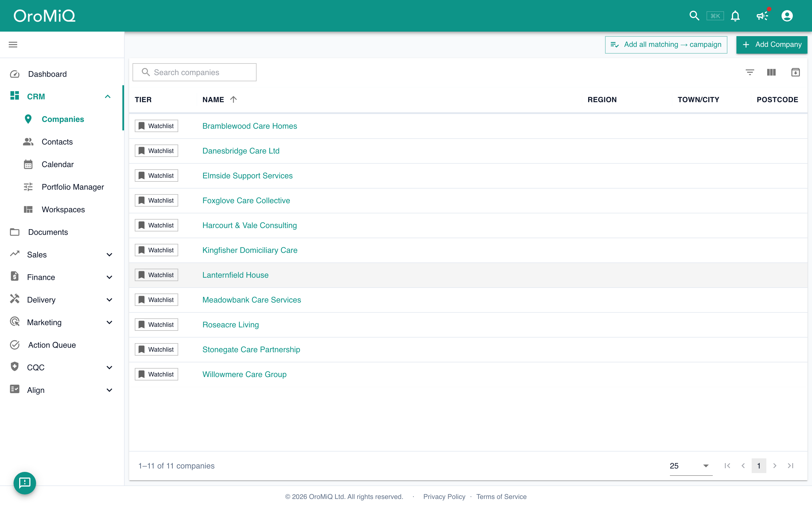Open Kingfisher Domiciliary Care link
Viewport: 812px width, 508px height.
click(250, 250)
